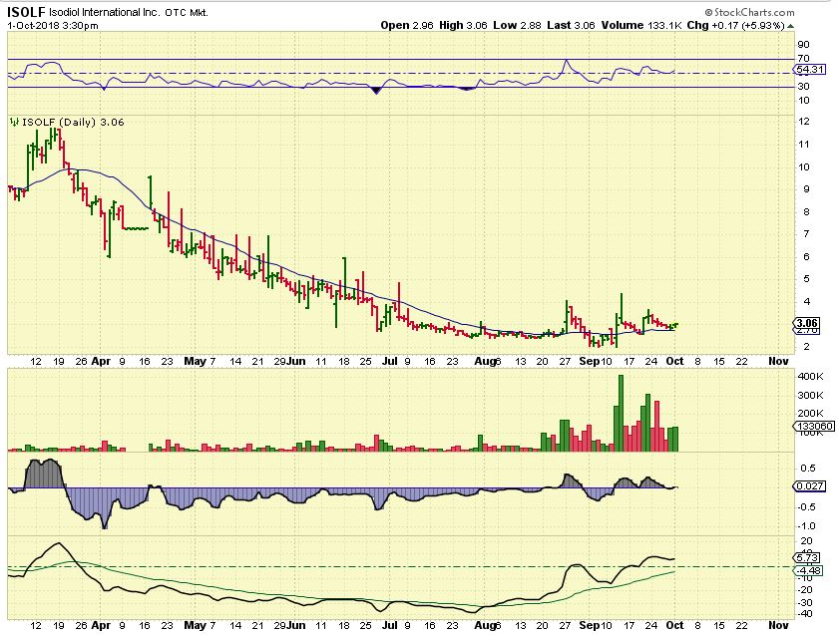Click the StockCharts.com copyright logo

coord(749,12)
